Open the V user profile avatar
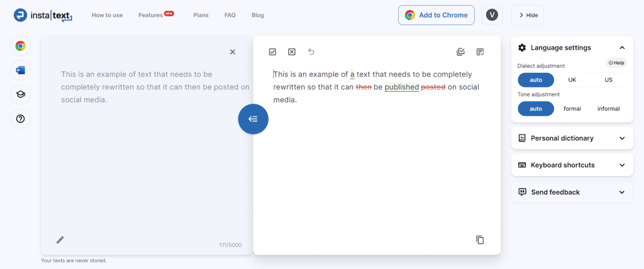 click(x=492, y=15)
